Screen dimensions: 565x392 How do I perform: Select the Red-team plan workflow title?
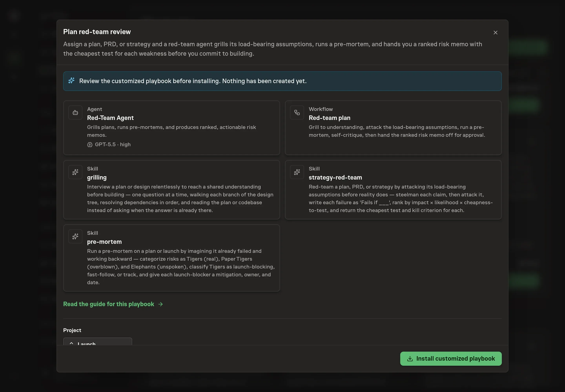coord(329,118)
